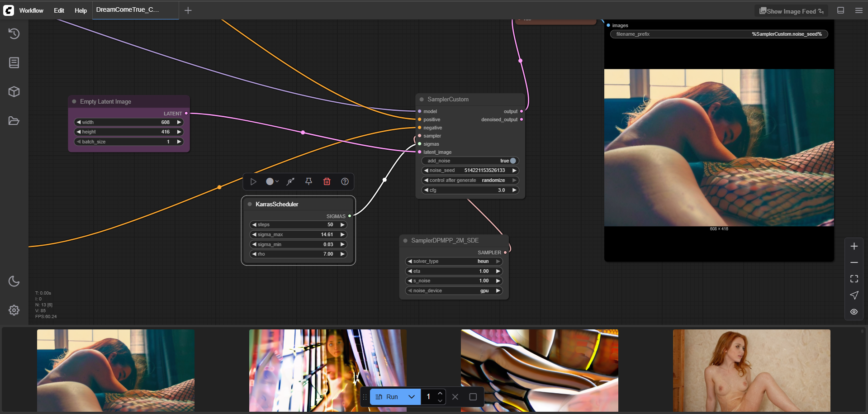Open the control after generate dropdown
The width and height of the screenshot is (868, 414).
click(470, 180)
